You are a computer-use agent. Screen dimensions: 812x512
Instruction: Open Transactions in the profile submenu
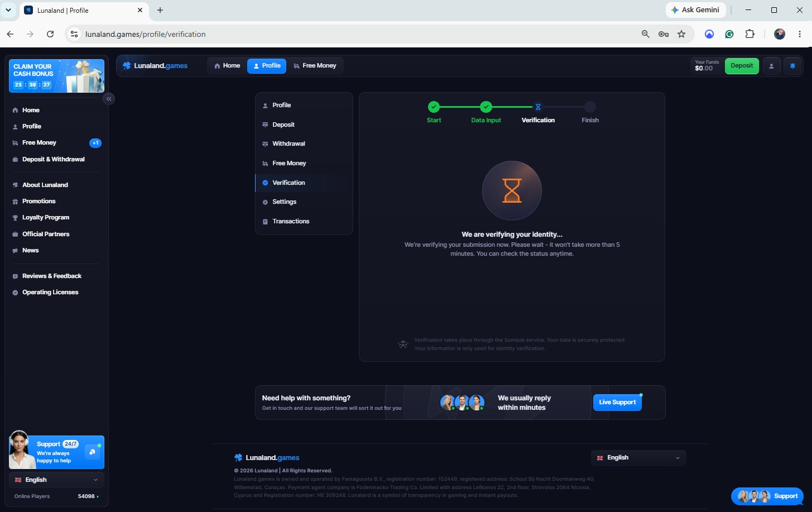click(304, 221)
